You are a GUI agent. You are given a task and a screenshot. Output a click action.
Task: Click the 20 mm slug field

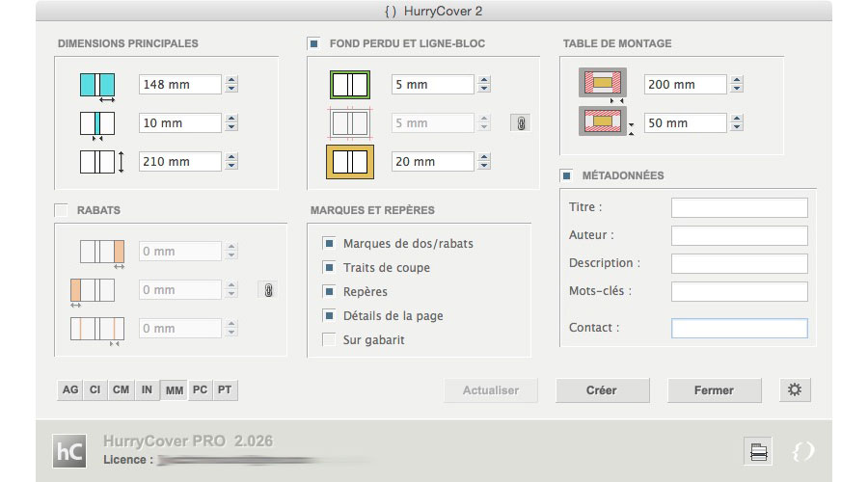click(432, 162)
